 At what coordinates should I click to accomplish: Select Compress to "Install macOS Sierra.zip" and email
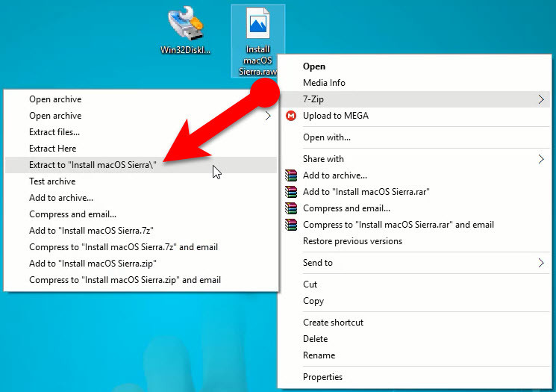pyautogui.click(x=141, y=280)
